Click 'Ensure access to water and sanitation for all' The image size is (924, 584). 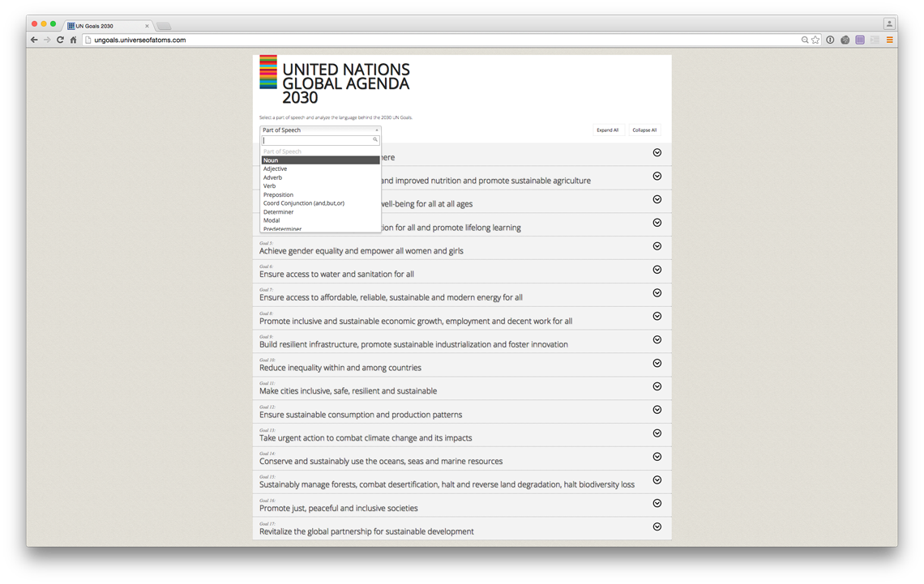coord(336,275)
